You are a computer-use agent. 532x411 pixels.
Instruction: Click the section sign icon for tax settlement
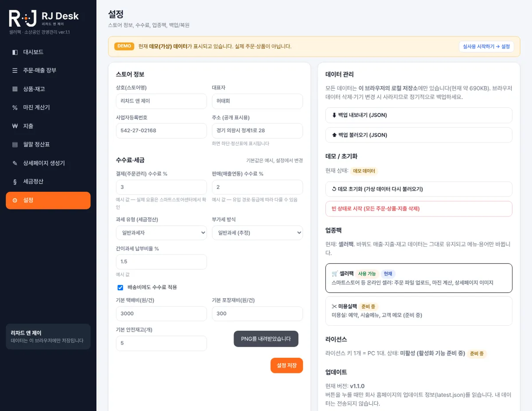coord(15,182)
